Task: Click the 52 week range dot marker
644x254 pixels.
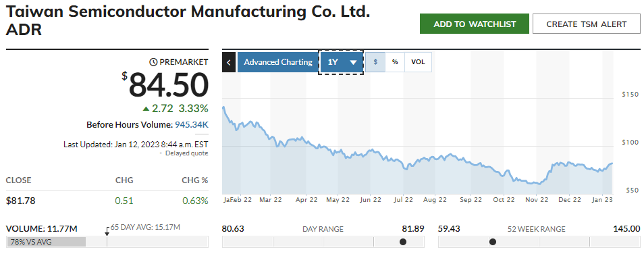Action: (492, 242)
